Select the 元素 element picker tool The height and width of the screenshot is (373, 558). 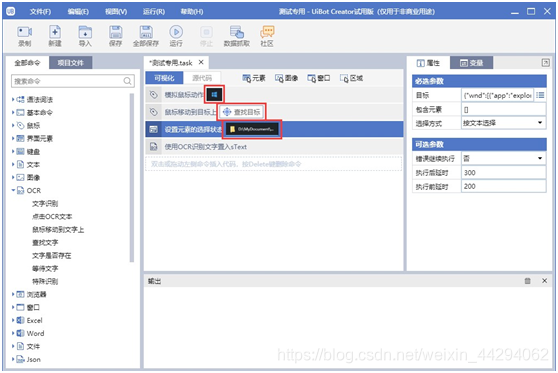tap(254, 78)
